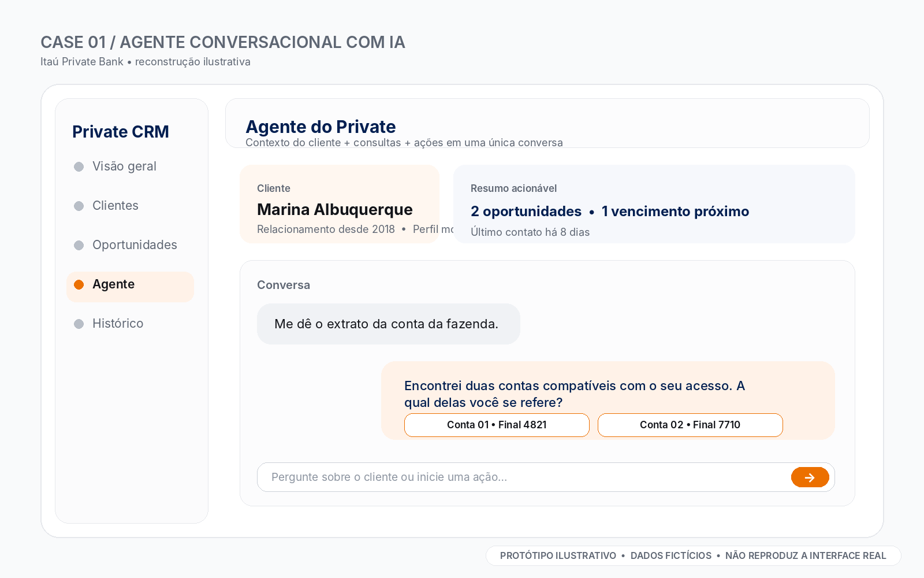This screenshot has width=924, height=578.
Task: Open Histórico in the sidebar
Action: pyautogui.click(x=130, y=324)
